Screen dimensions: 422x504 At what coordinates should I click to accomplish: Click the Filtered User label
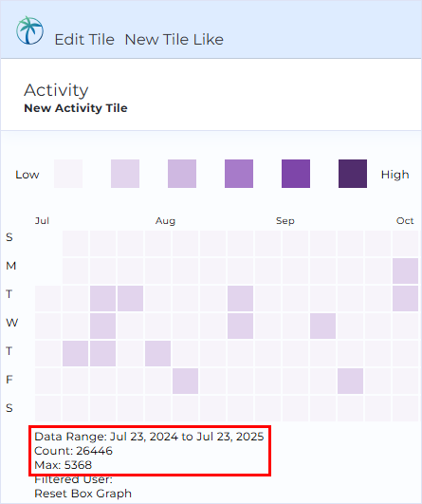tap(74, 479)
